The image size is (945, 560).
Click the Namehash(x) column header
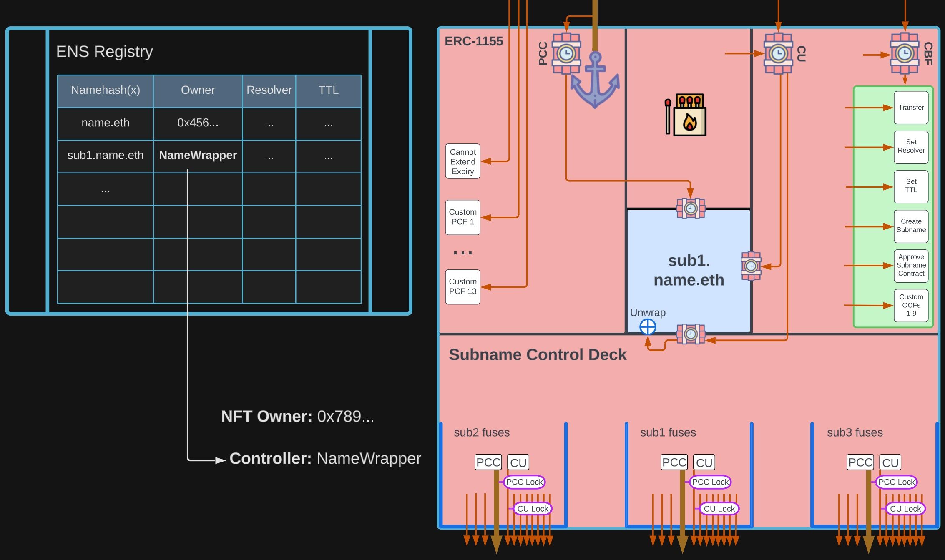click(106, 90)
